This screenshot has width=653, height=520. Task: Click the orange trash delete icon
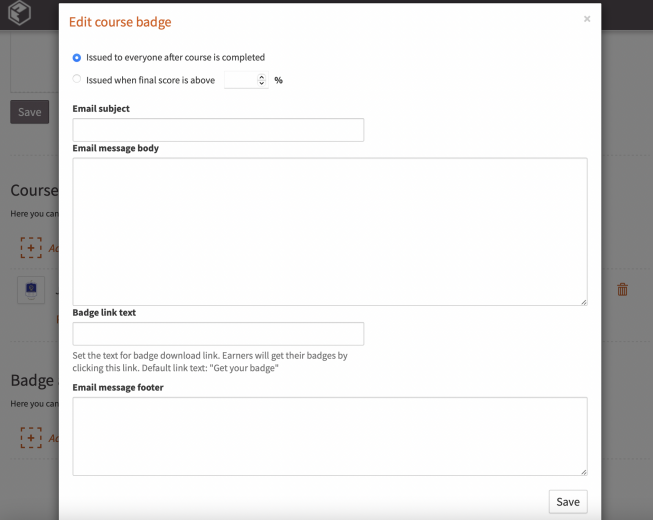(x=623, y=289)
